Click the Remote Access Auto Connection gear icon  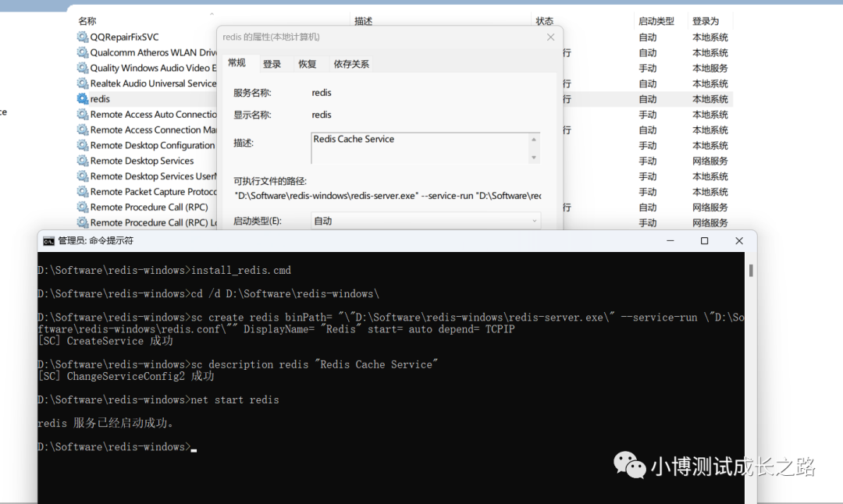[82, 115]
